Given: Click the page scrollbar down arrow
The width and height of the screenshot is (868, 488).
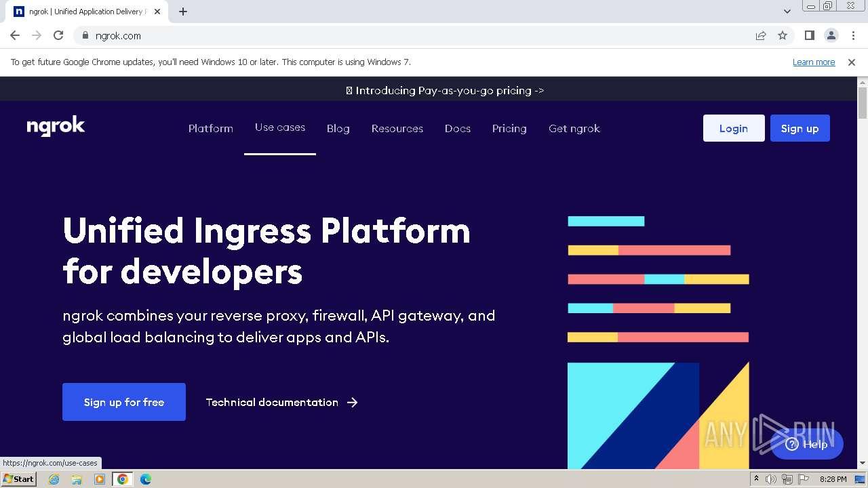Looking at the screenshot, I should click(863, 464).
